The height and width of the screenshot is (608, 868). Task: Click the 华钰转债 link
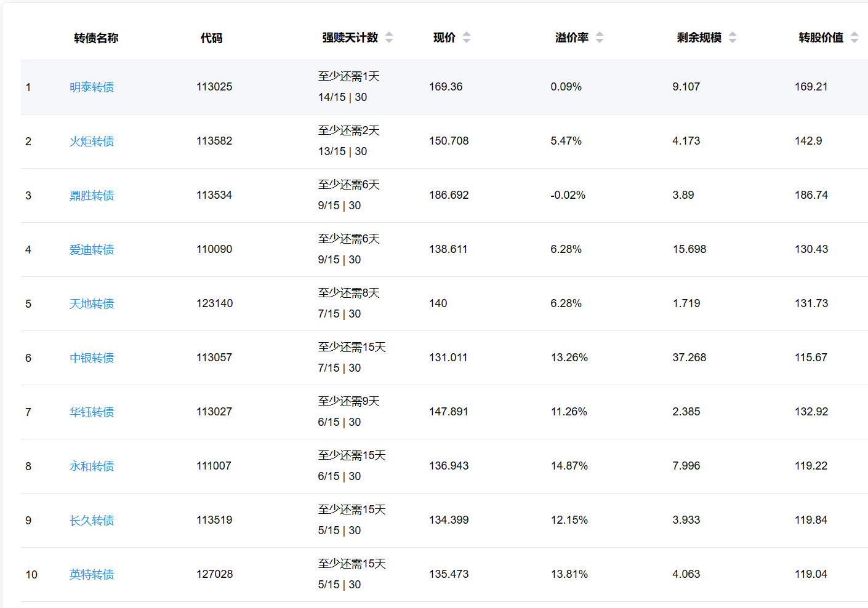(92, 412)
